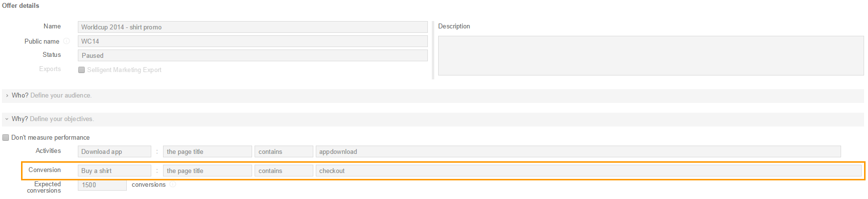The height and width of the screenshot is (199, 868).
Task: Enable Don't measure performance checkbox
Action: (x=6, y=138)
